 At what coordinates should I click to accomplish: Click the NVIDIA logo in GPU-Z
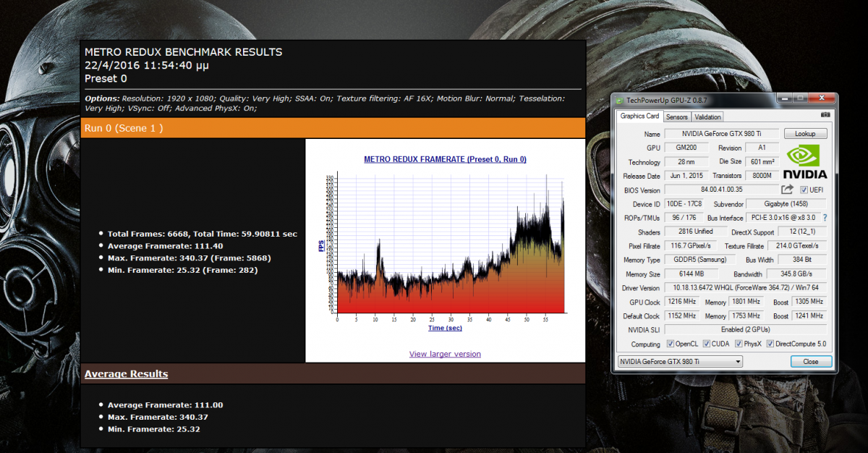[807, 162]
